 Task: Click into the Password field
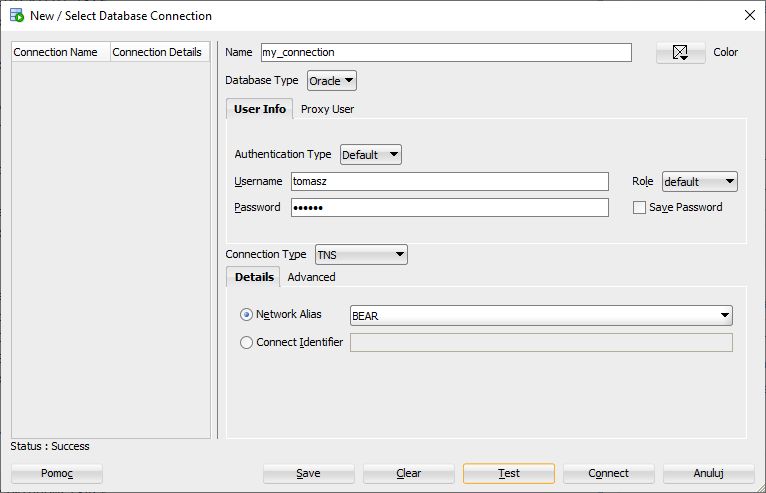449,208
